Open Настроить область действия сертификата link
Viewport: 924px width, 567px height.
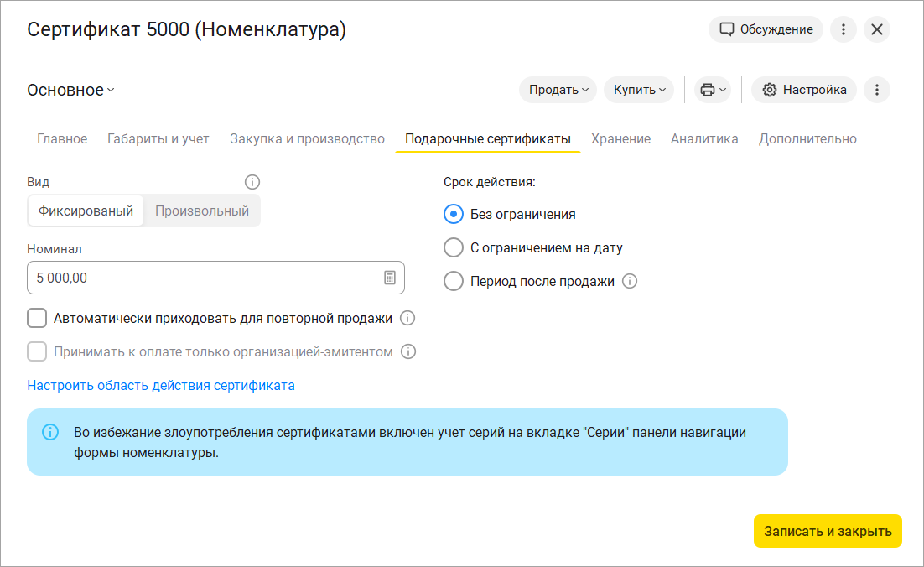tap(161, 386)
